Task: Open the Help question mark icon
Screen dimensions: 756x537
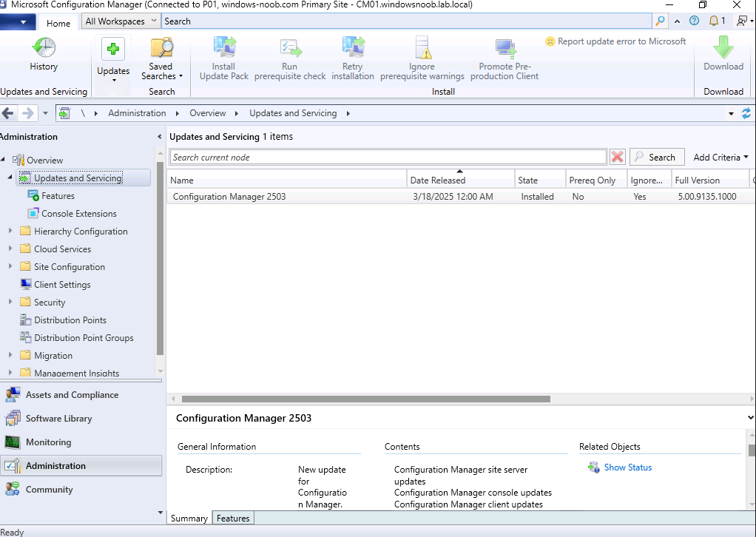Action: coord(695,21)
